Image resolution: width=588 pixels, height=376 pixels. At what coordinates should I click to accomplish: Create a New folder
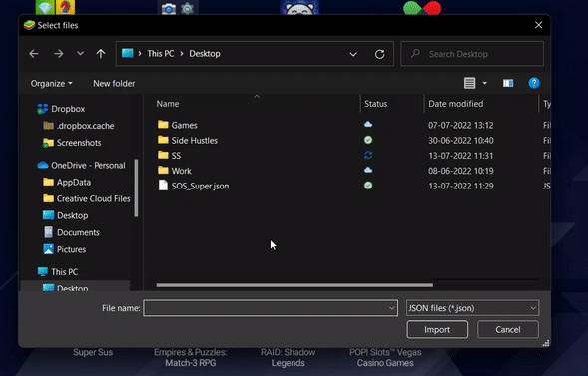(x=114, y=83)
